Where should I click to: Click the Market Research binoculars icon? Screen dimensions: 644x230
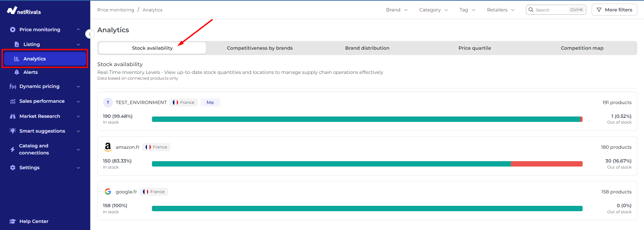point(13,116)
